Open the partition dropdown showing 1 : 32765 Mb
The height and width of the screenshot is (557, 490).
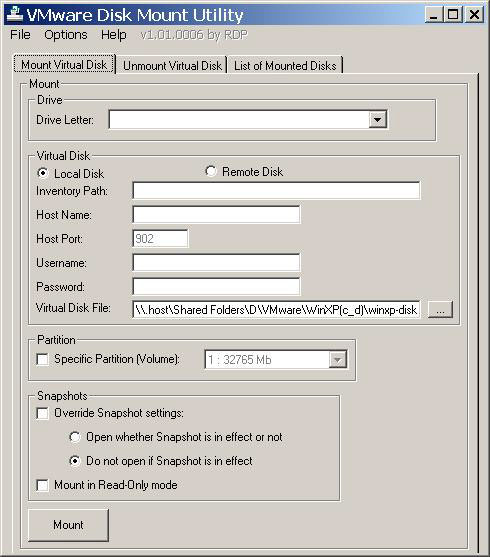click(x=276, y=360)
